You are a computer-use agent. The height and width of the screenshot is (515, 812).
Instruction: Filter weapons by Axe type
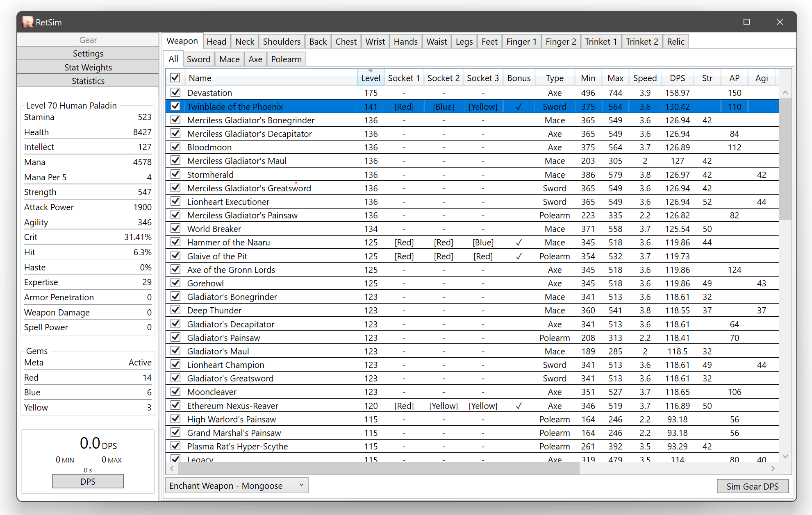pos(256,59)
